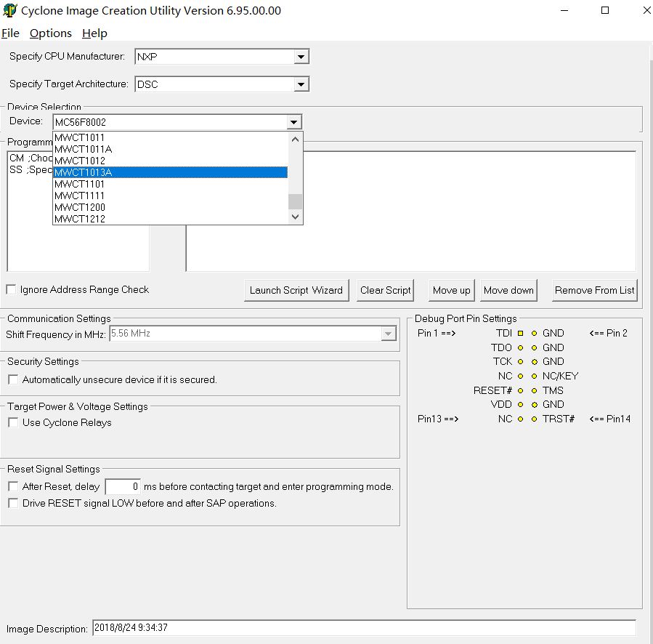Image resolution: width=653 pixels, height=644 pixels.
Task: Click device list scroll down arrow
Action: click(x=295, y=217)
